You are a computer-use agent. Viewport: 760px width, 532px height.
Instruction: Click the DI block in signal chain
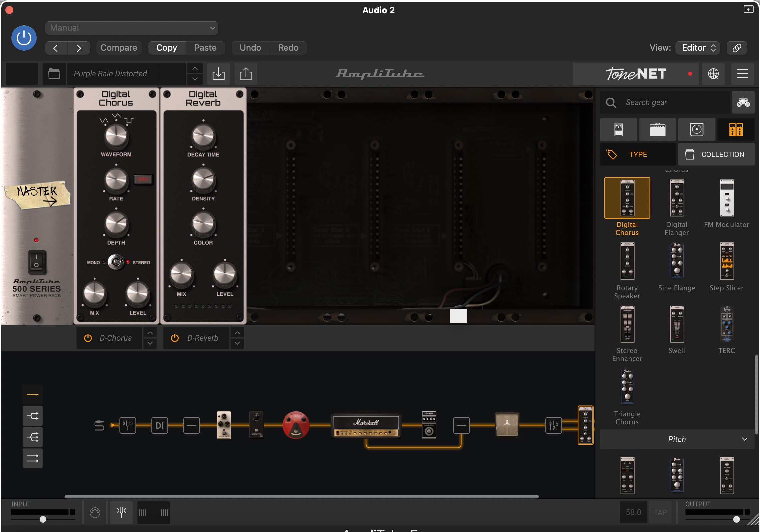tap(160, 425)
